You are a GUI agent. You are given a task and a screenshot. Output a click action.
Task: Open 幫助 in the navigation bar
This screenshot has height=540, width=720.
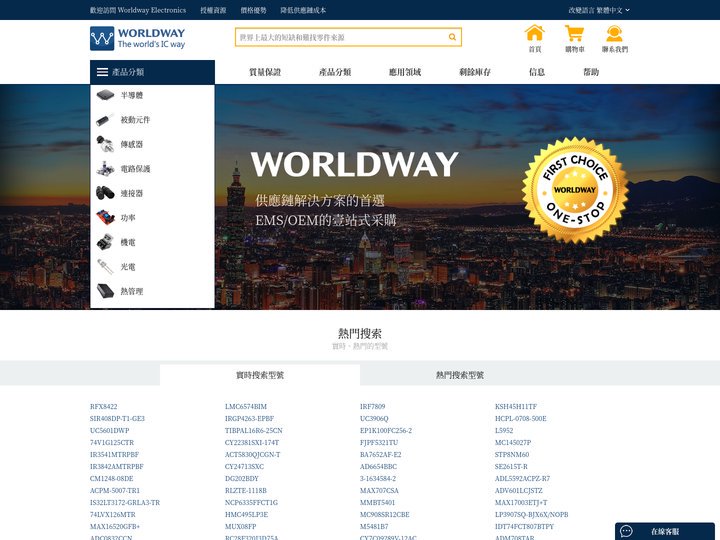tap(591, 72)
